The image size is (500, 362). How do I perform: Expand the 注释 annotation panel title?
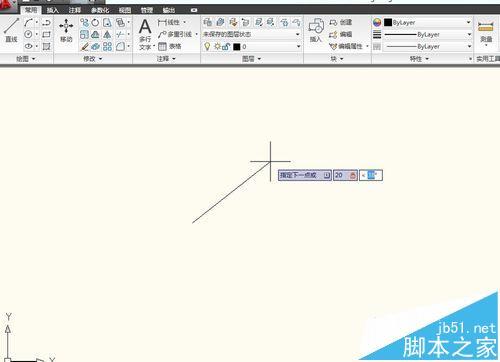click(166, 59)
